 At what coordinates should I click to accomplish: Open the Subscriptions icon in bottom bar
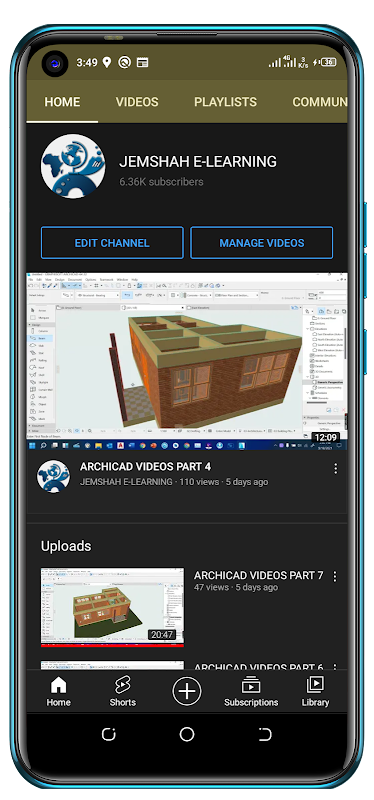[x=251, y=691]
